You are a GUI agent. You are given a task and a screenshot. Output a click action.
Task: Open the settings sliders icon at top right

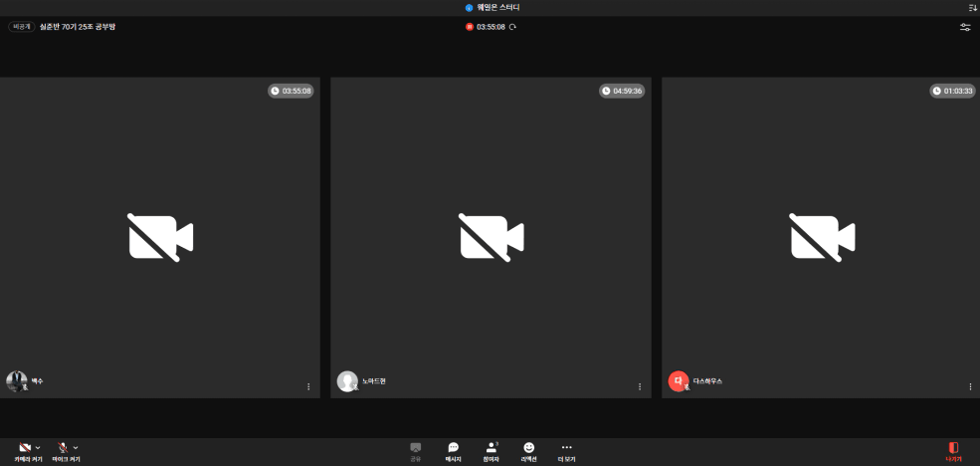click(965, 27)
